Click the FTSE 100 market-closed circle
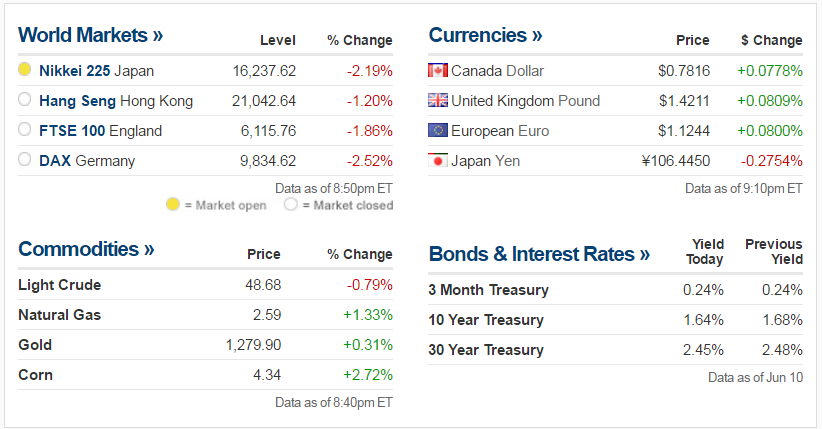Viewport: 822px width, 429px height. coord(25,131)
